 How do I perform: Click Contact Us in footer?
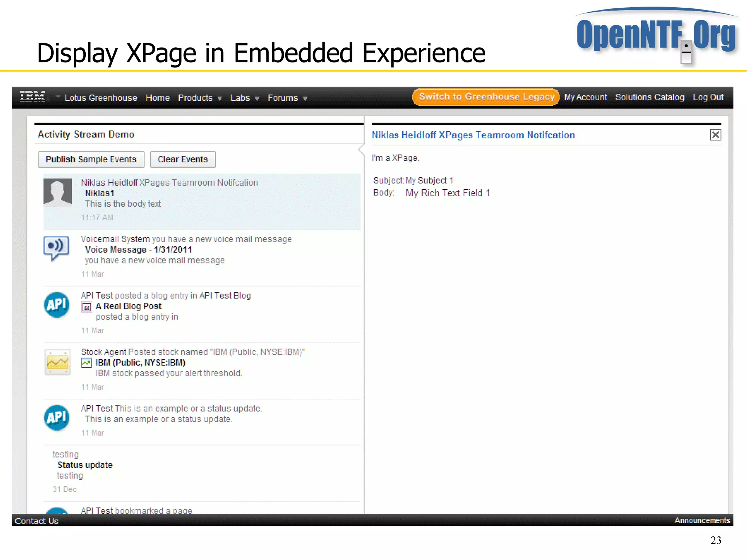tap(36, 521)
